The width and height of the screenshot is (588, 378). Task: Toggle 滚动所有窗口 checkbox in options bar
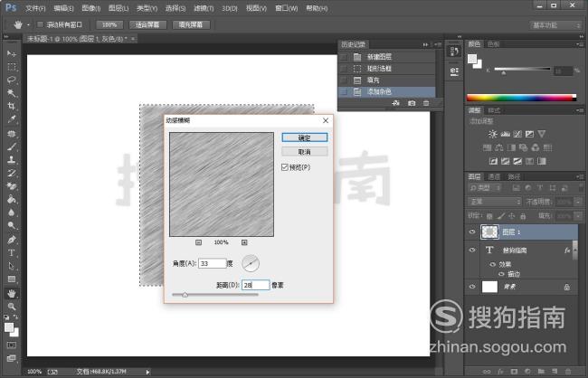pyautogui.click(x=40, y=24)
